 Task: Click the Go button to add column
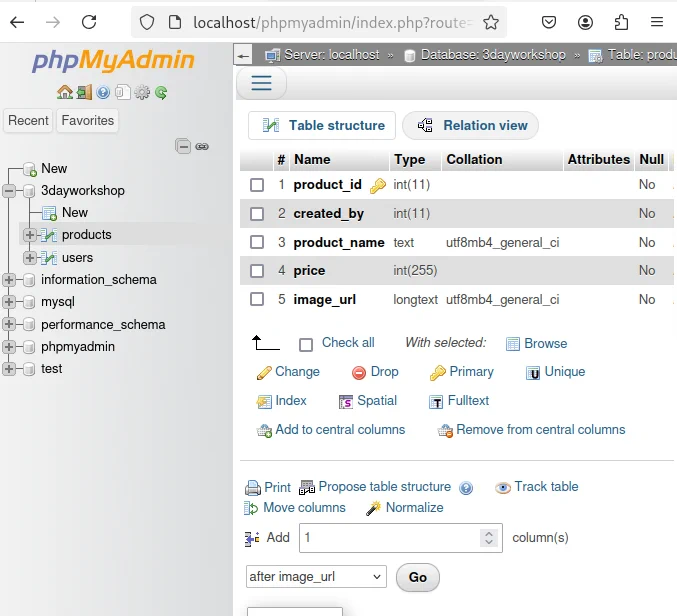pyautogui.click(x=418, y=577)
